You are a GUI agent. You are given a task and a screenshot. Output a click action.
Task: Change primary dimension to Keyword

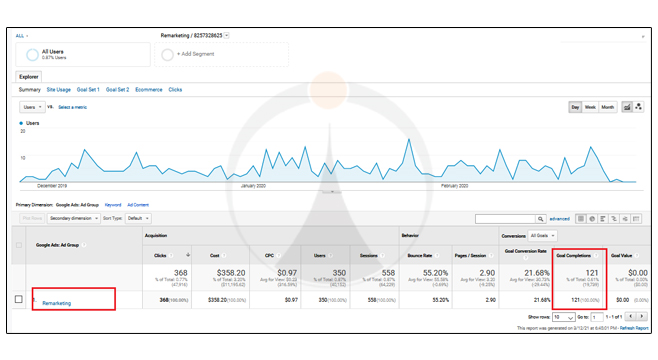113,205
